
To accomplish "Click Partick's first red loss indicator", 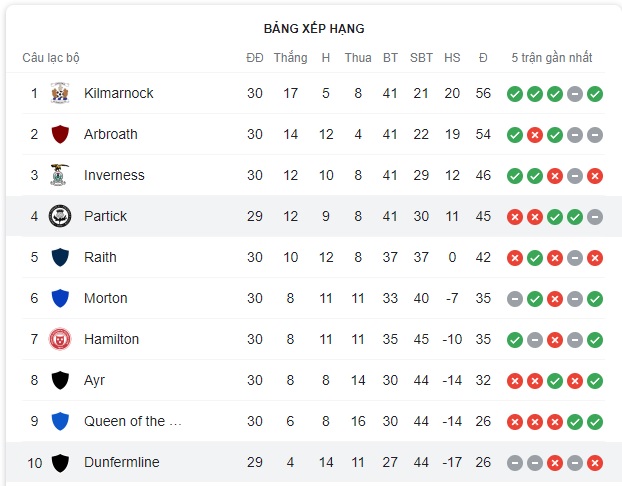I will pyautogui.click(x=515, y=217).
